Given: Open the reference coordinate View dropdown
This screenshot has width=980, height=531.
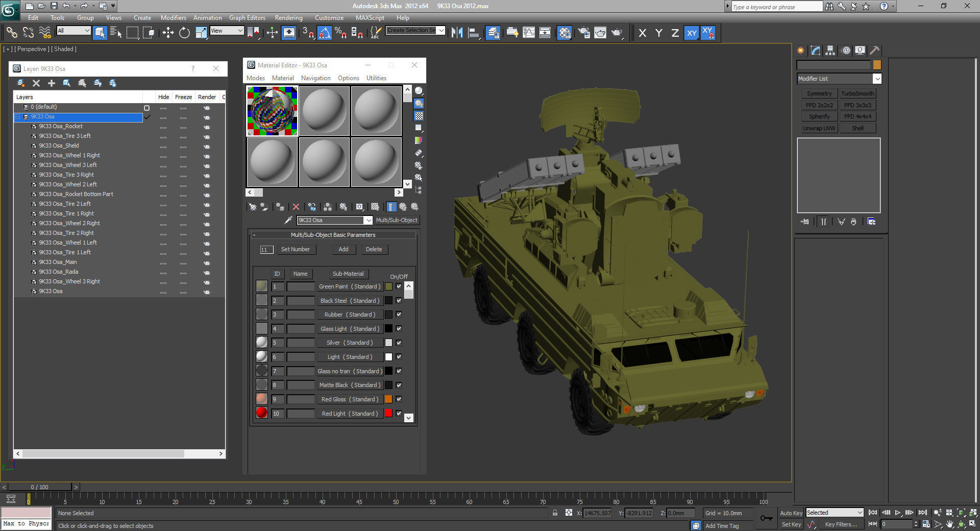Looking at the screenshot, I should [227, 31].
